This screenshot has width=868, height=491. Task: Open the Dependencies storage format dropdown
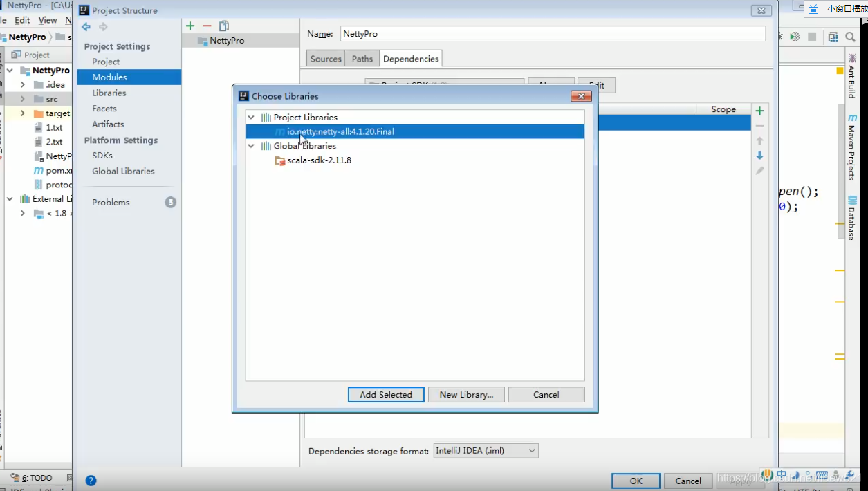(486, 451)
